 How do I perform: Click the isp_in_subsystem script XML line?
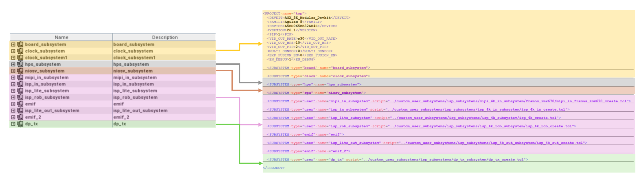coord(418,110)
